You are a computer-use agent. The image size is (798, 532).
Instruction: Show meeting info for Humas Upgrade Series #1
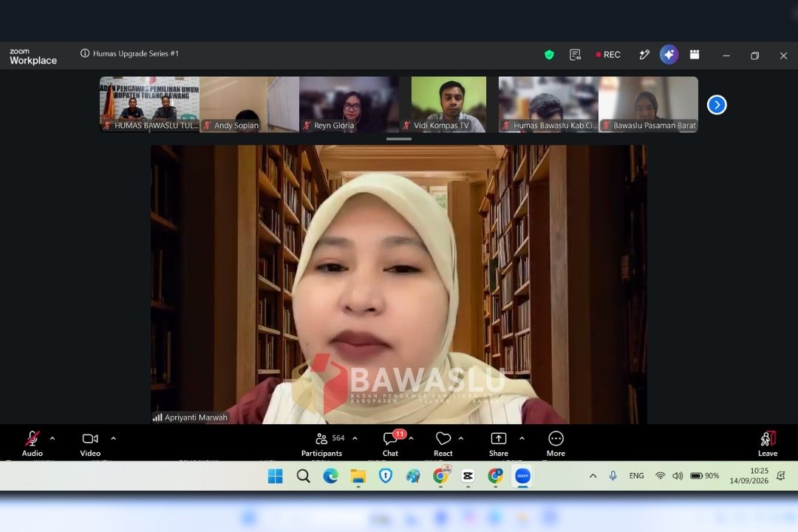[x=84, y=53]
